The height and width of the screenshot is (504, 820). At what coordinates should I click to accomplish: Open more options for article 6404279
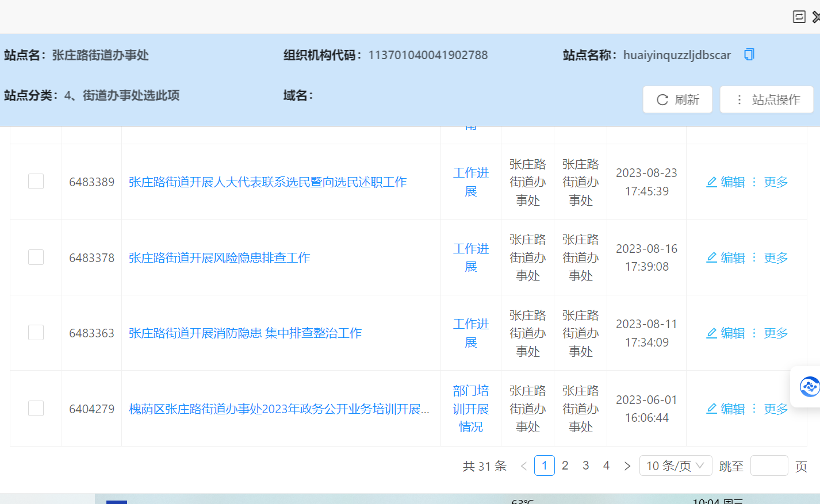(770, 409)
